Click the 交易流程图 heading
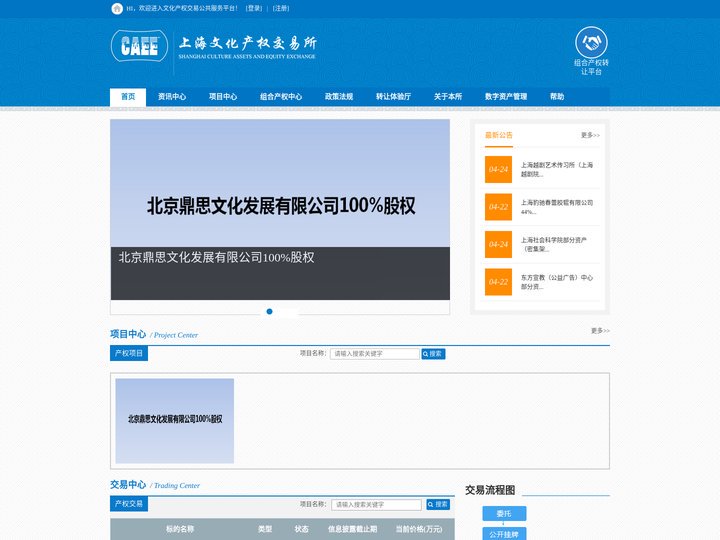This screenshot has height=540, width=720. pyautogui.click(x=490, y=490)
